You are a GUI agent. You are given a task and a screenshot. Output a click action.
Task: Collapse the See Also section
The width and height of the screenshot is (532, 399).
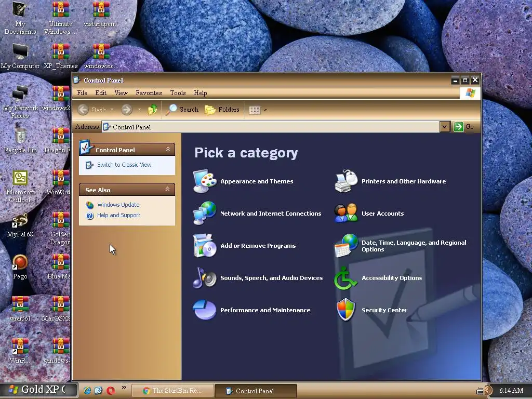pyautogui.click(x=168, y=189)
